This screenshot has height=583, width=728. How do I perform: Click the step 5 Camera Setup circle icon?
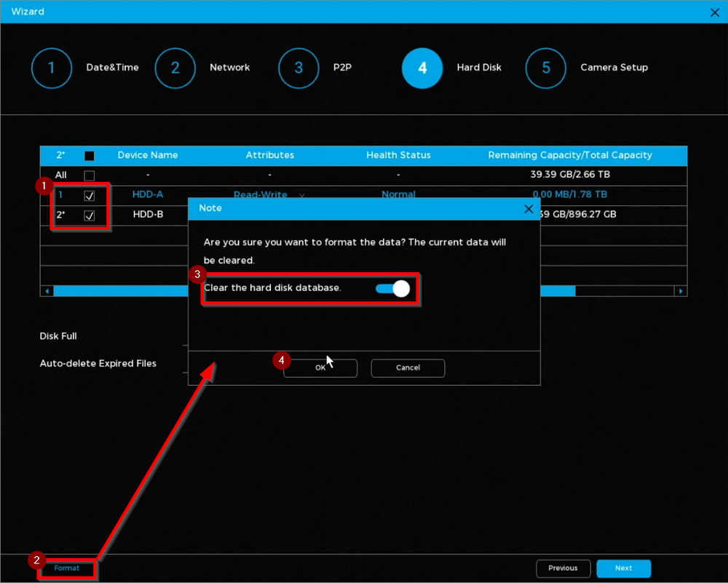pyautogui.click(x=546, y=68)
